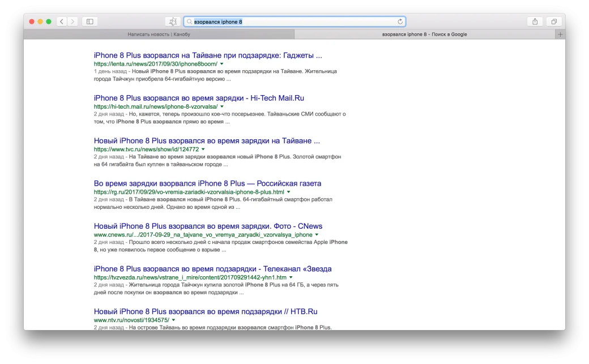Expand dropdown arrow beside ntv.ru URL
The image size is (589, 364).
coord(173,320)
